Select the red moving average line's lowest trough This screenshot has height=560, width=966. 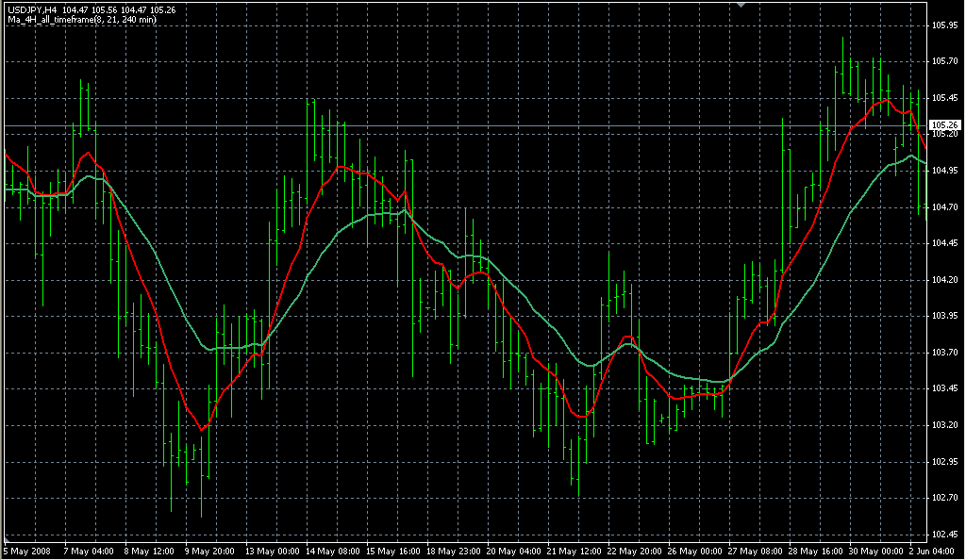click(202, 430)
